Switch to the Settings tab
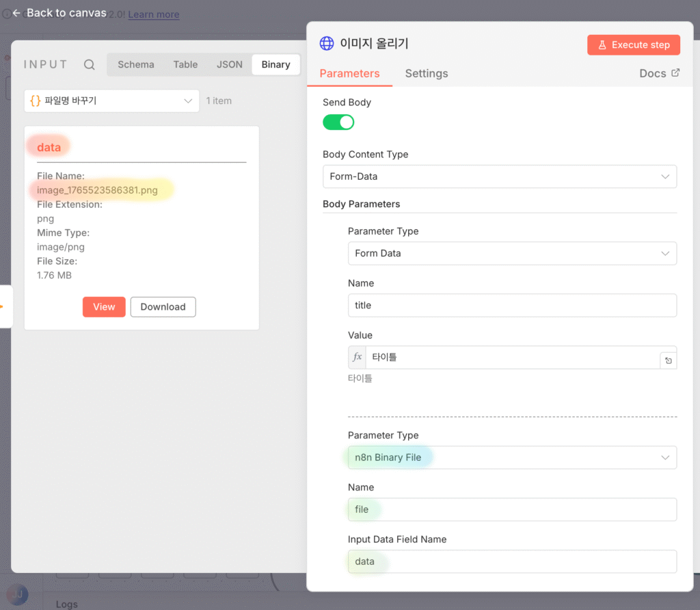The width and height of the screenshot is (700, 610). pos(426,73)
